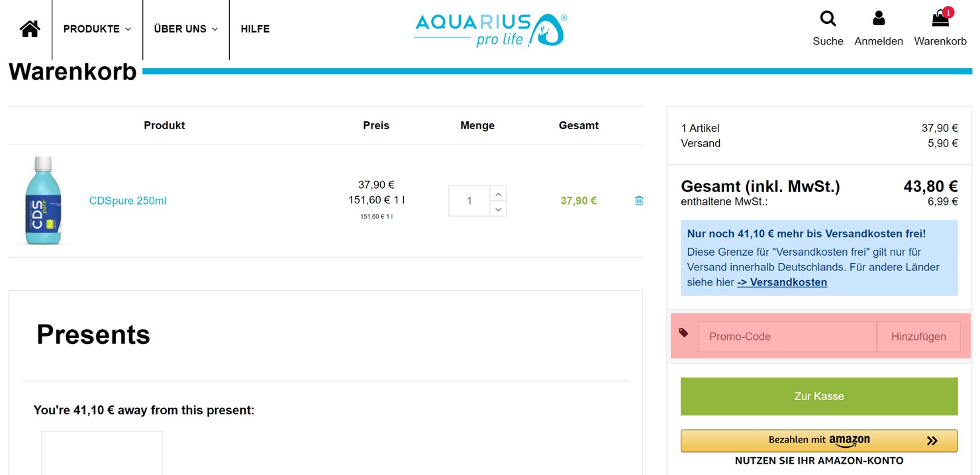Open the CDSpure 250ml product link
The height and width of the screenshot is (475, 980).
click(x=128, y=201)
